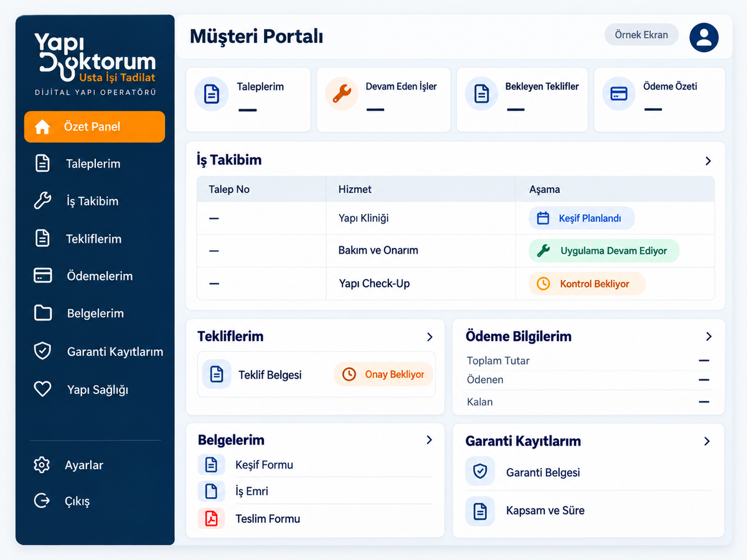This screenshot has height=560, width=747.
Task: Click the document icon beside sidebar Tekliflerim
Action: click(42, 238)
